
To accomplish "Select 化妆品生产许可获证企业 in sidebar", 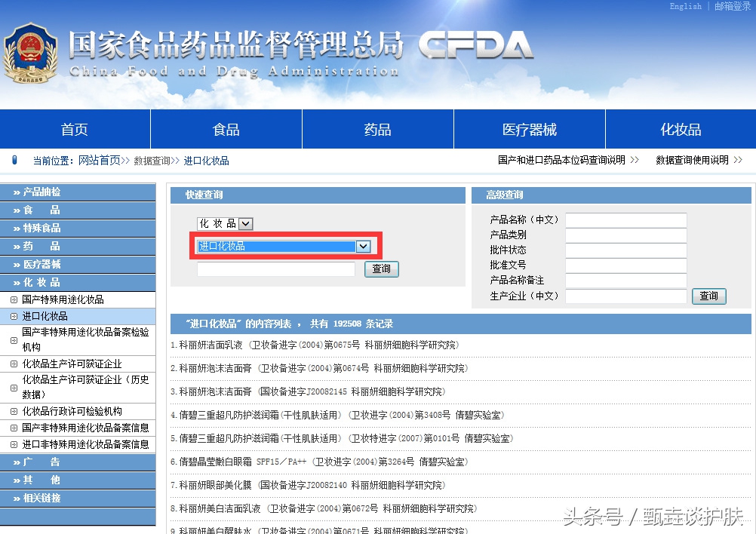I will [72, 364].
